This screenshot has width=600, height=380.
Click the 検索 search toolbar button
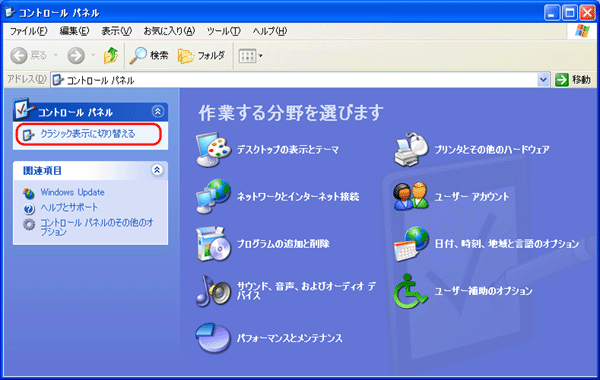149,56
